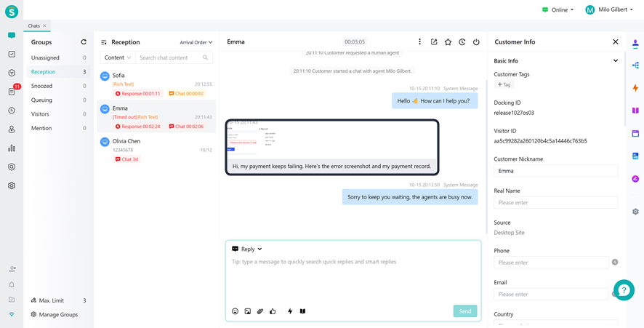Select the Queuing group
Screen dimensions: 644x328
click(x=59, y=100)
